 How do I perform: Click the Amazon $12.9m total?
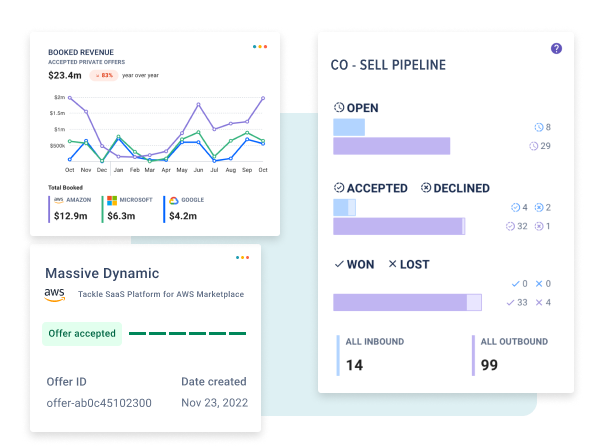pyautogui.click(x=71, y=216)
